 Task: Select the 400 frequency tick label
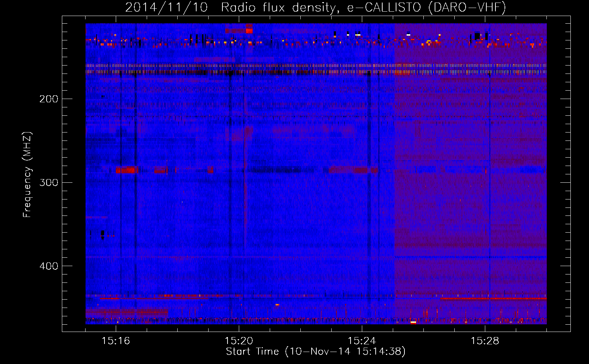(x=49, y=266)
